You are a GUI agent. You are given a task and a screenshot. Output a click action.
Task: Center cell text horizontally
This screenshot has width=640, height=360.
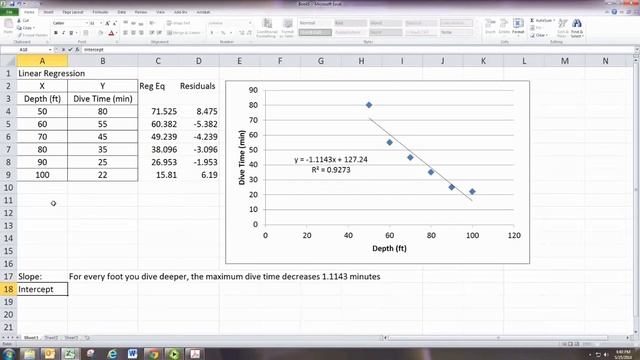[x=133, y=33]
